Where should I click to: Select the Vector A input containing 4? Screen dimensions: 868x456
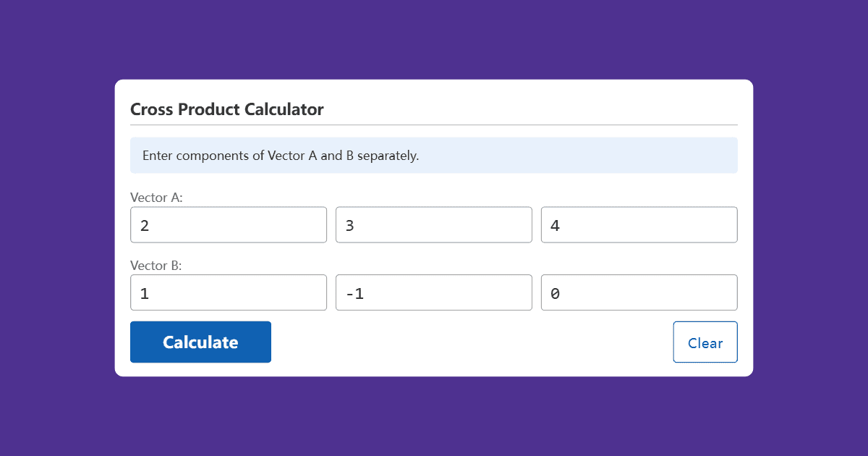639,224
